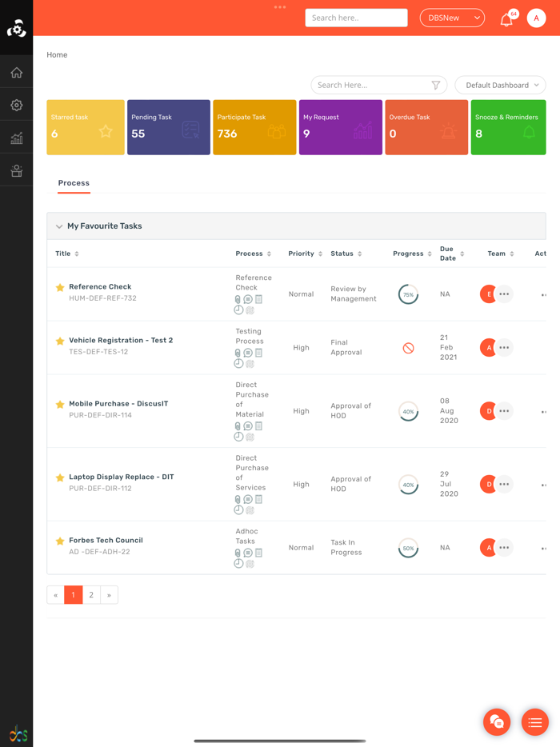Click Home breadcrumb link
Screen dimensions: 560x747
pyautogui.click(x=57, y=55)
